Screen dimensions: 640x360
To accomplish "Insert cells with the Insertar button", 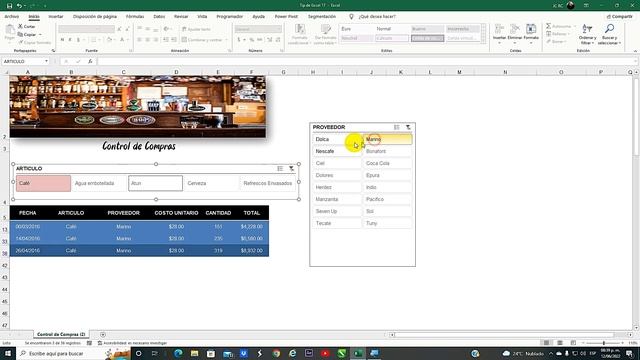I will (499, 33).
